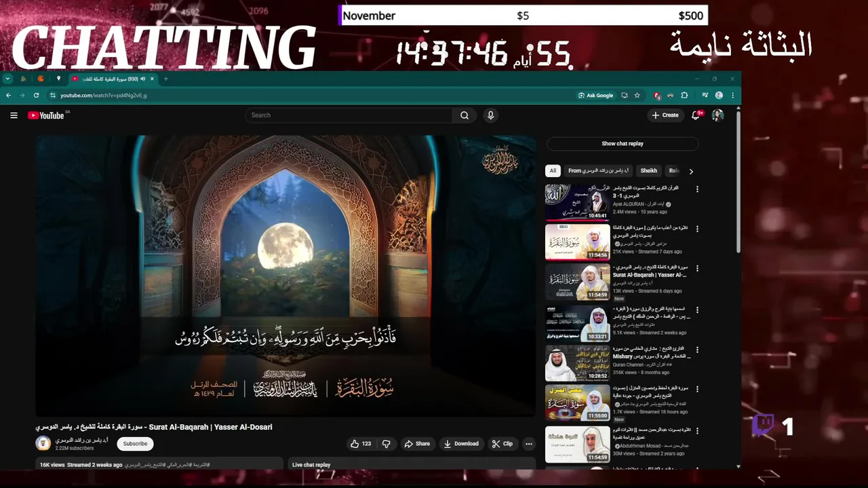Click the Live chat replay header
Screen dimensions: 868x488
tap(311, 465)
